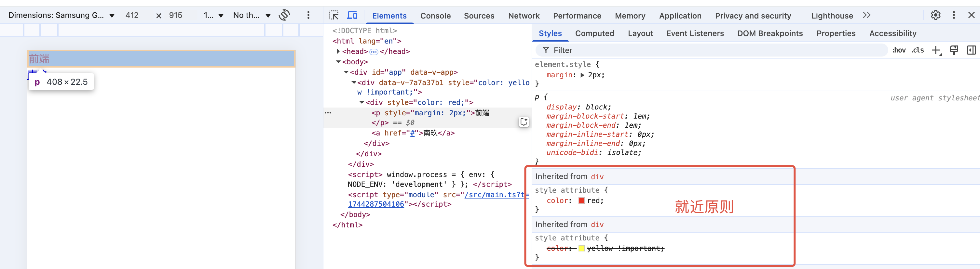Click the red color swatch

[581, 200]
